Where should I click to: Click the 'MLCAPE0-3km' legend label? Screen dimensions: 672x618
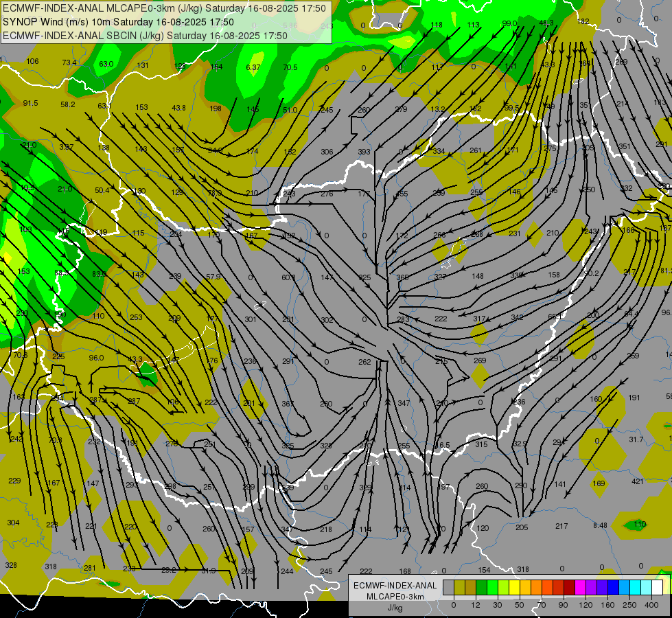395,597
